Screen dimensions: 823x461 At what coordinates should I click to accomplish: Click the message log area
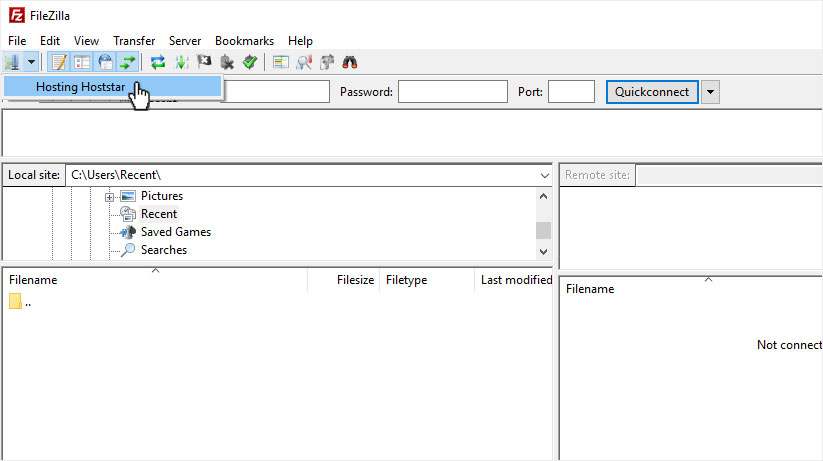click(412, 132)
